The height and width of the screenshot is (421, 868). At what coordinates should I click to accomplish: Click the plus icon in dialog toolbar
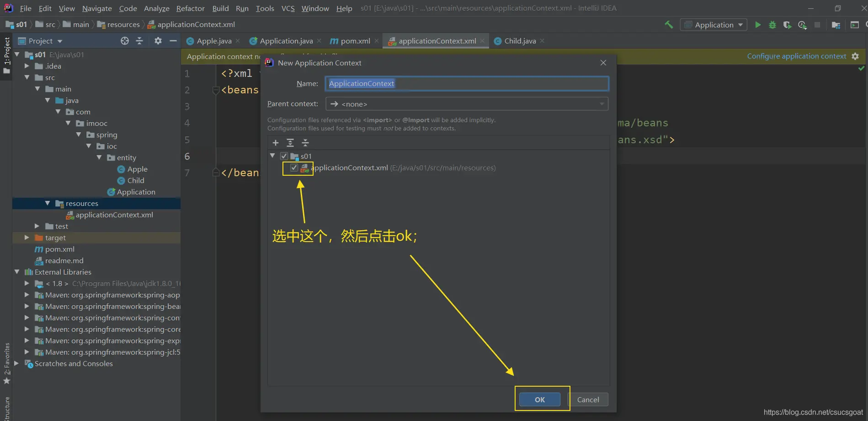276,143
